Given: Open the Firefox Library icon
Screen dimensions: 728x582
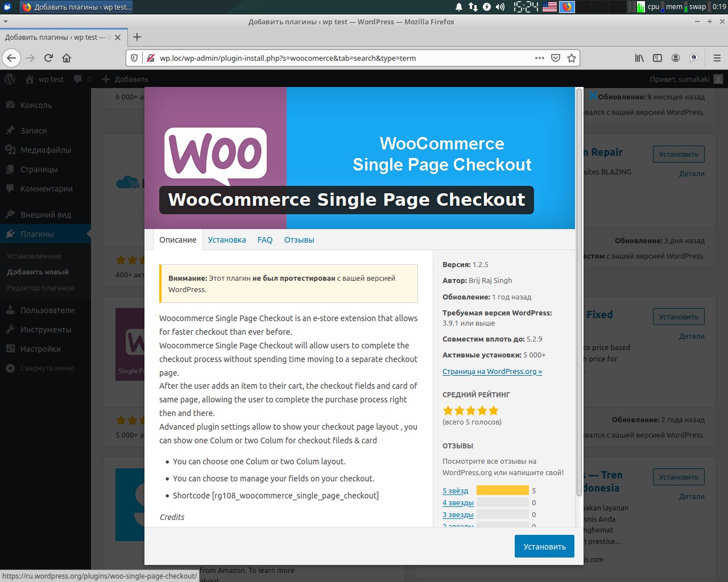Looking at the screenshot, I should 639,58.
